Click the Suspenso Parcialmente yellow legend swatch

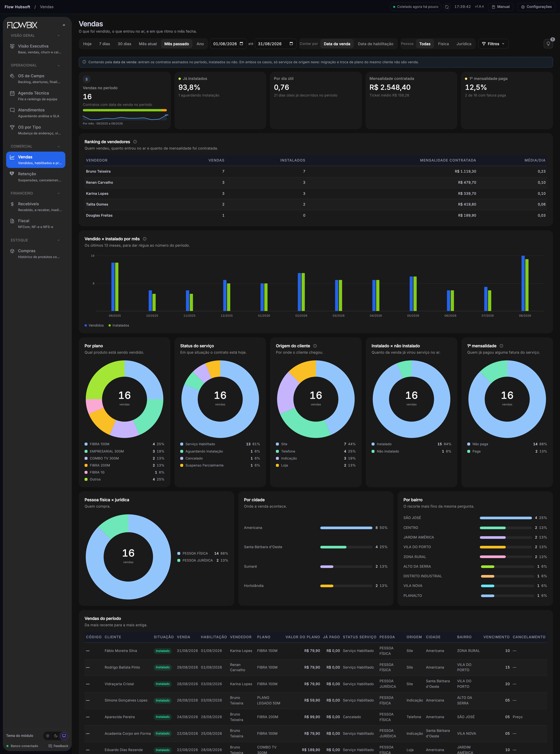[x=182, y=465]
